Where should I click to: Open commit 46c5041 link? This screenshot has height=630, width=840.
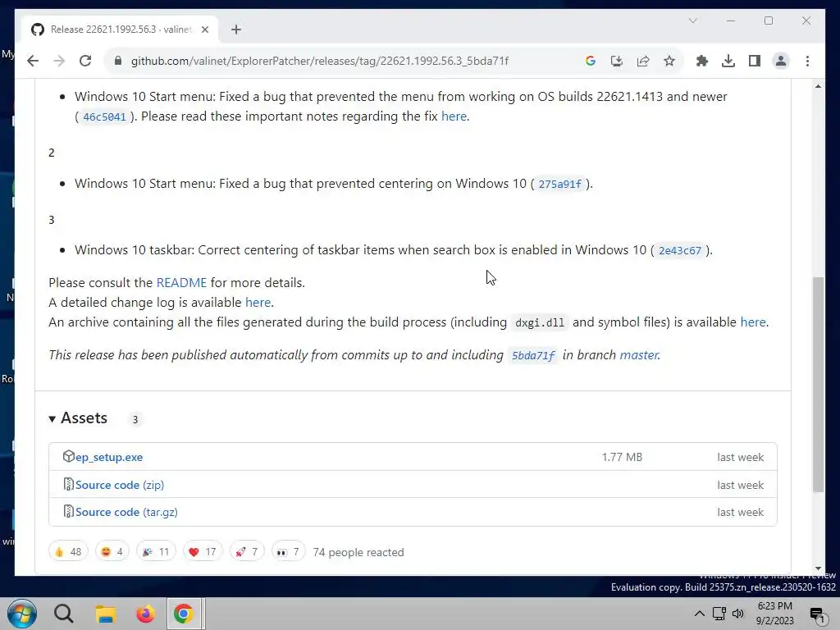[104, 116]
